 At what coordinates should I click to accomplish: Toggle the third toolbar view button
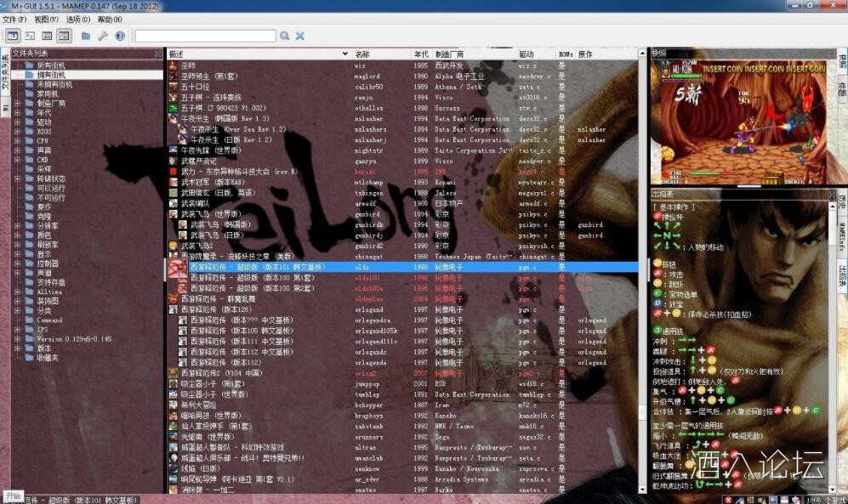click(47, 36)
